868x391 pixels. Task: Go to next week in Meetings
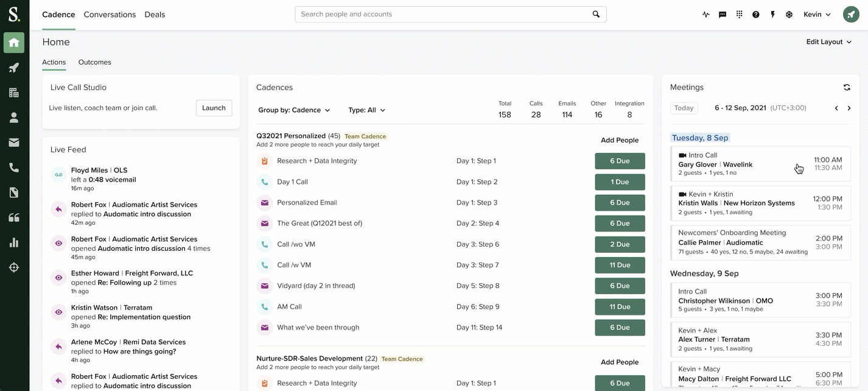(849, 108)
